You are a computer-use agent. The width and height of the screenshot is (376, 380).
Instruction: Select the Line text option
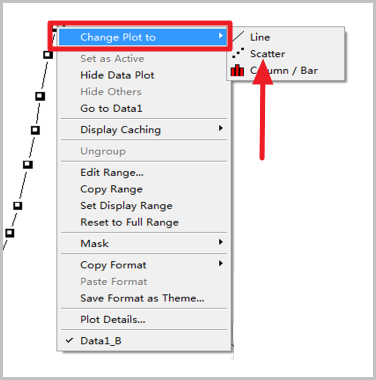[x=260, y=37]
